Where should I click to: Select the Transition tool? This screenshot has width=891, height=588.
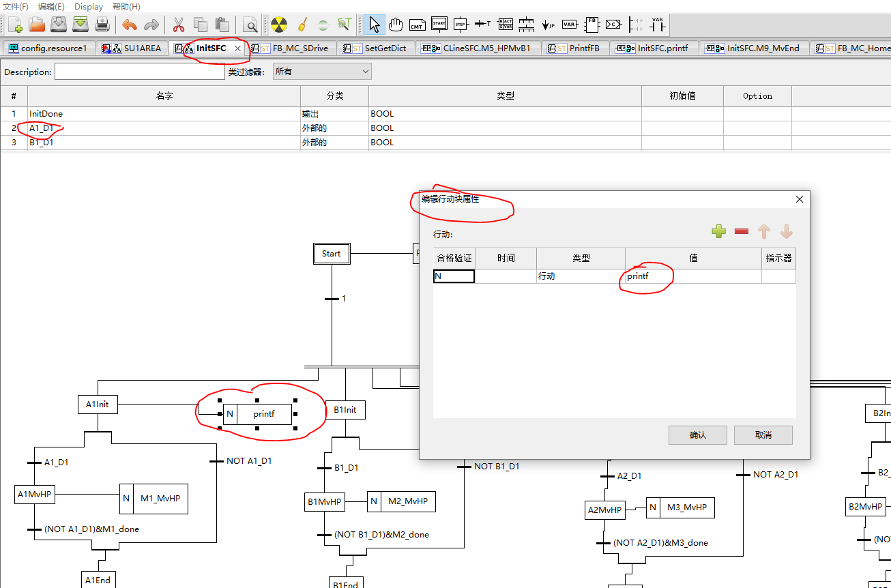pos(482,25)
